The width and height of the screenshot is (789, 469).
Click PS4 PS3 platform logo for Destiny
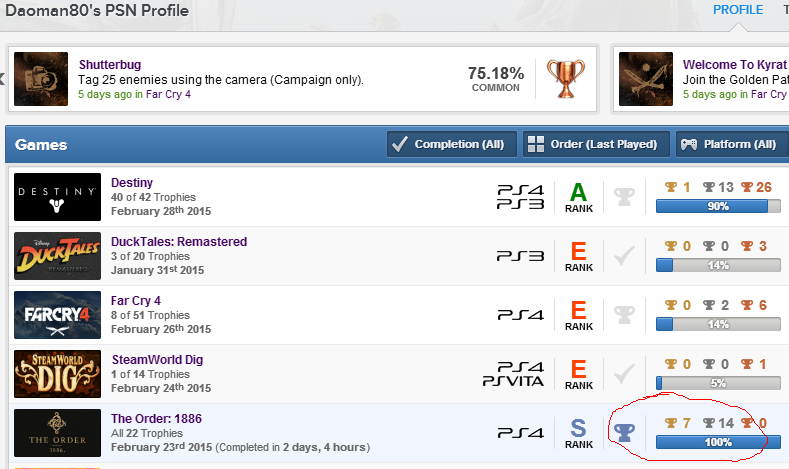[520, 197]
